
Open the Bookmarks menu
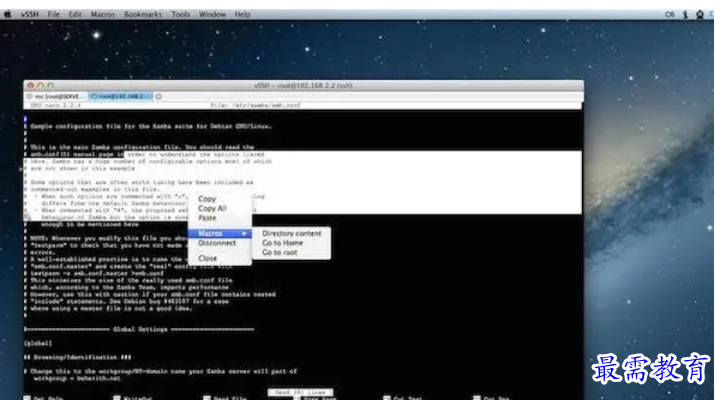[143, 15]
